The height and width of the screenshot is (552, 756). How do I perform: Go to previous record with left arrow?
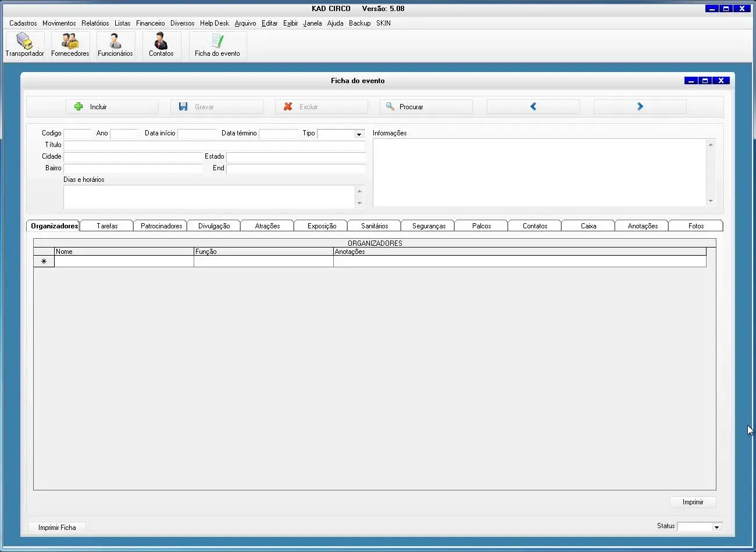click(533, 107)
